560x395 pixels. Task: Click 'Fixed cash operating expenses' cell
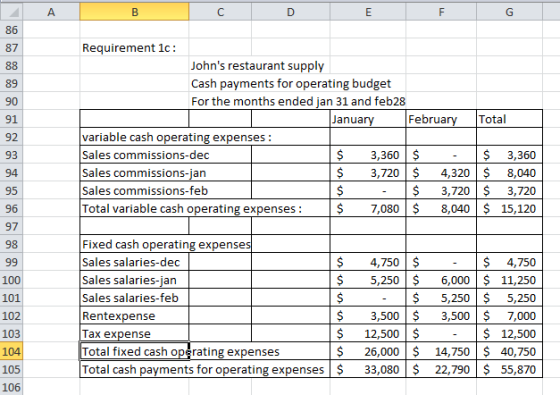coord(166,244)
